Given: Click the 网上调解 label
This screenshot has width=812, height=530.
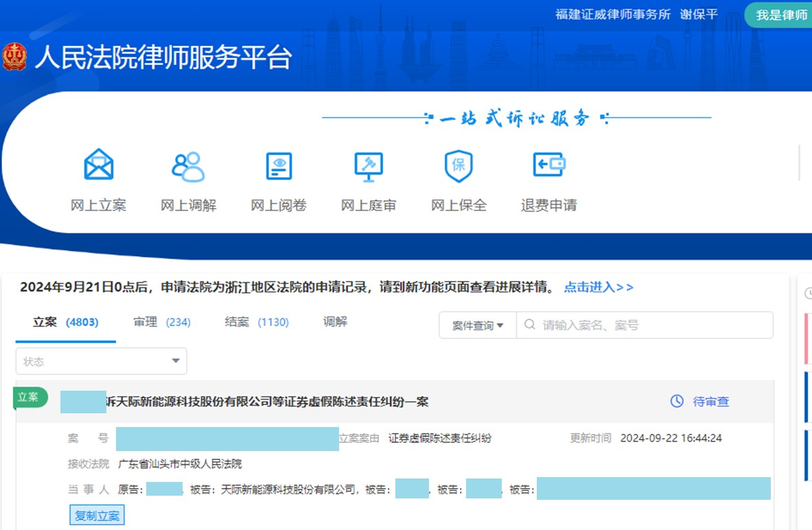Looking at the screenshot, I should (189, 206).
